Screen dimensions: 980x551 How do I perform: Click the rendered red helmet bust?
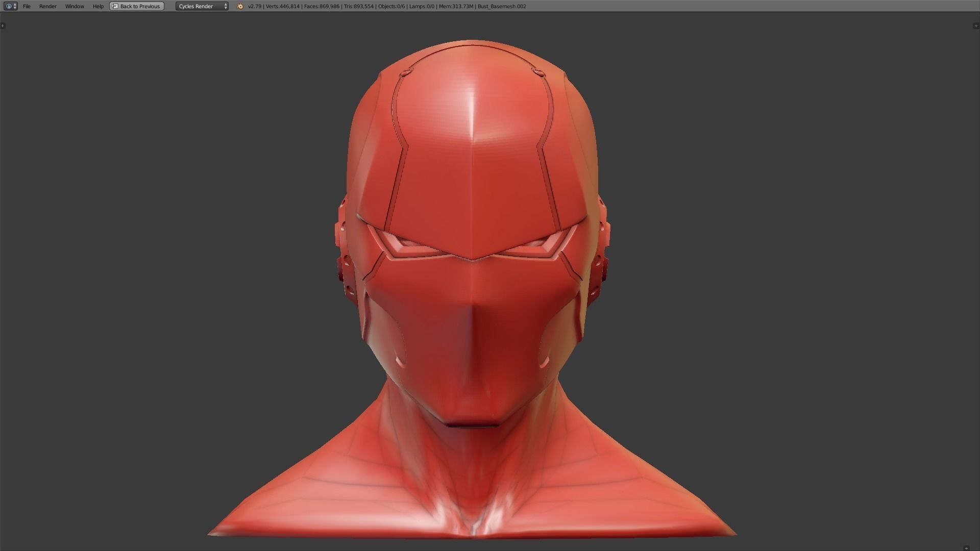coord(472,288)
